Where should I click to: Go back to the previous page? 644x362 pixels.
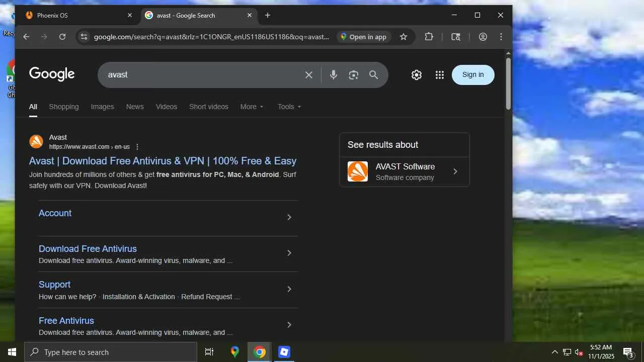26,37
